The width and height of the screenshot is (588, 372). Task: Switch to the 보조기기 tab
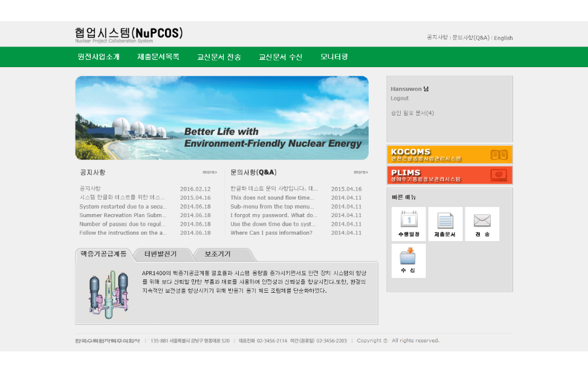(x=218, y=254)
